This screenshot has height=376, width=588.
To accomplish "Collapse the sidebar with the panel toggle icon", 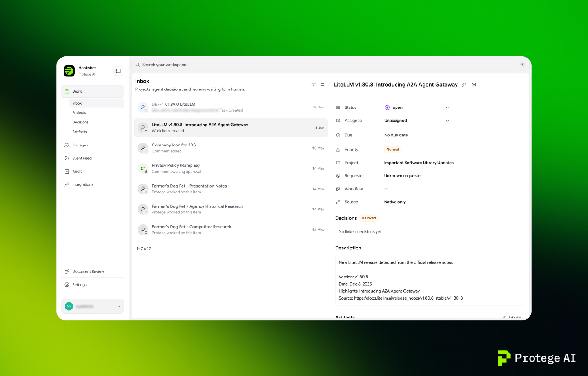I will [118, 71].
